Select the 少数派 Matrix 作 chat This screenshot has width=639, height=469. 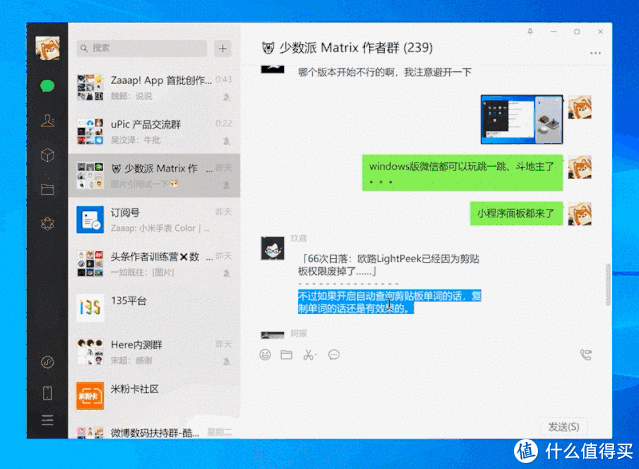coord(154,176)
